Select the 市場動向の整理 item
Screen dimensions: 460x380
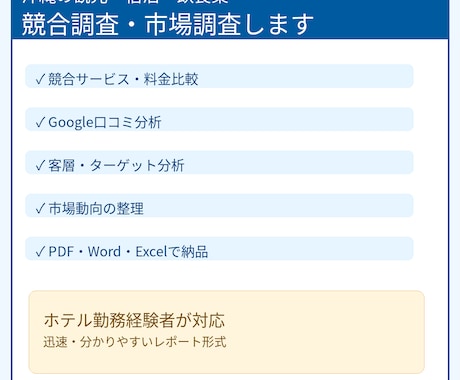click(219, 206)
